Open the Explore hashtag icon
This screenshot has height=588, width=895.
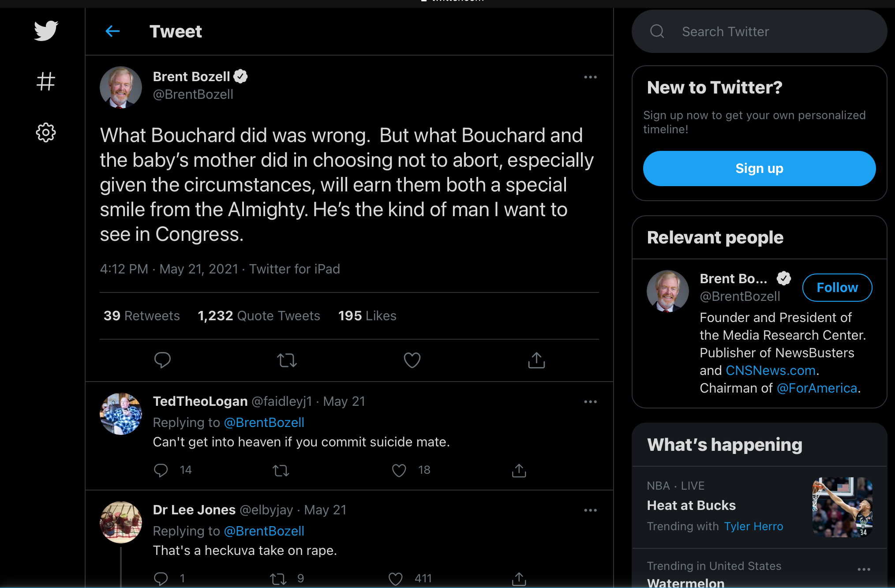pos(46,81)
